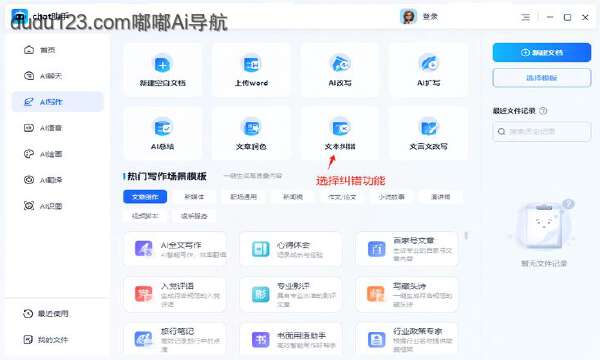Open the 上传word upload icon

(x=251, y=64)
